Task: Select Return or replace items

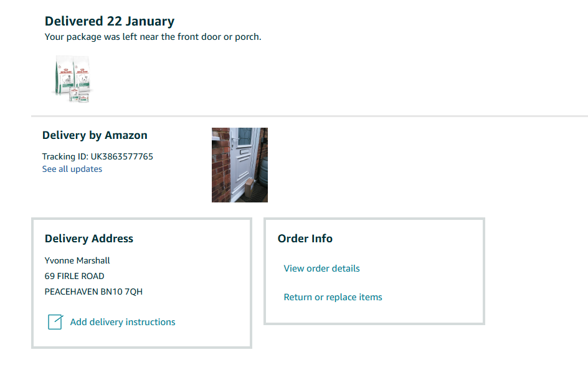Action: pyautogui.click(x=333, y=297)
